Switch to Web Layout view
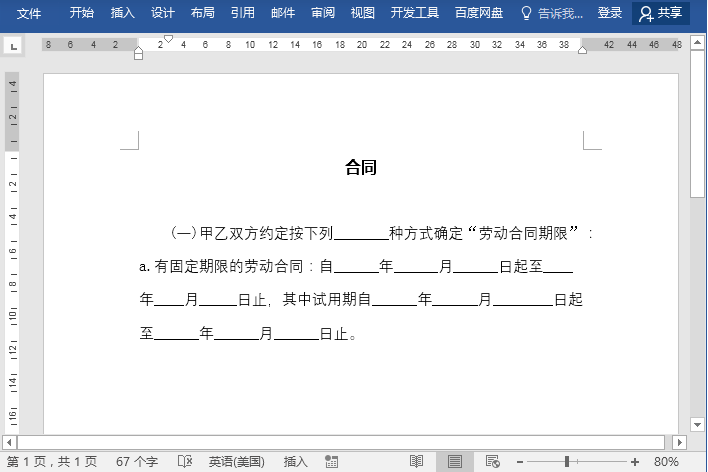The height and width of the screenshot is (472, 708). [x=493, y=462]
